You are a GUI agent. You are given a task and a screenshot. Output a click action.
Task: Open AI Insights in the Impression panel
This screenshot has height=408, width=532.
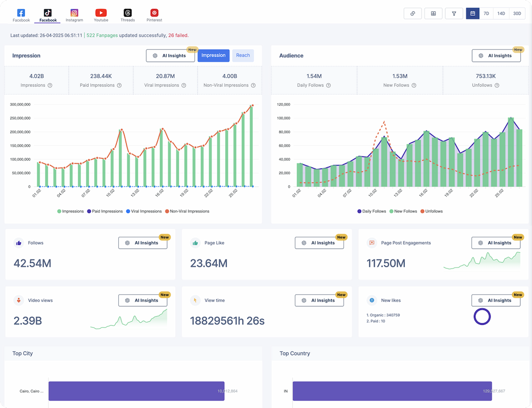pos(170,56)
